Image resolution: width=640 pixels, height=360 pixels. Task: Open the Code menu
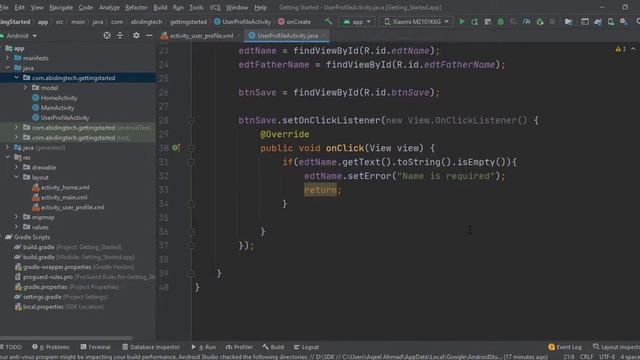click(85, 7)
